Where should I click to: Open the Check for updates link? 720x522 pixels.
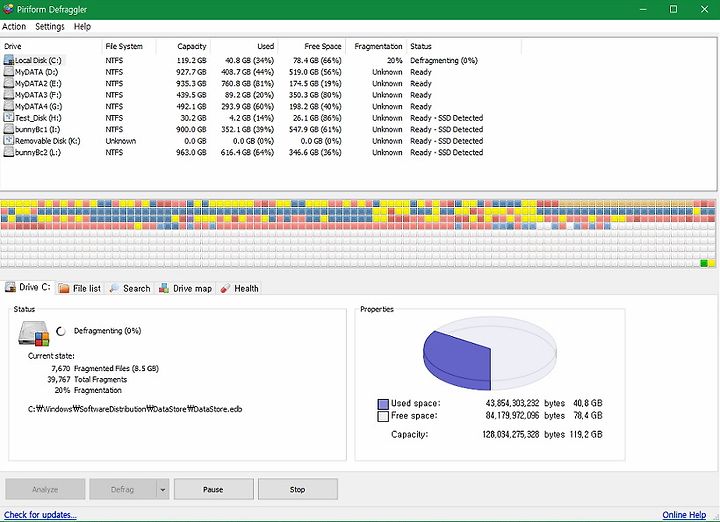tap(40, 515)
